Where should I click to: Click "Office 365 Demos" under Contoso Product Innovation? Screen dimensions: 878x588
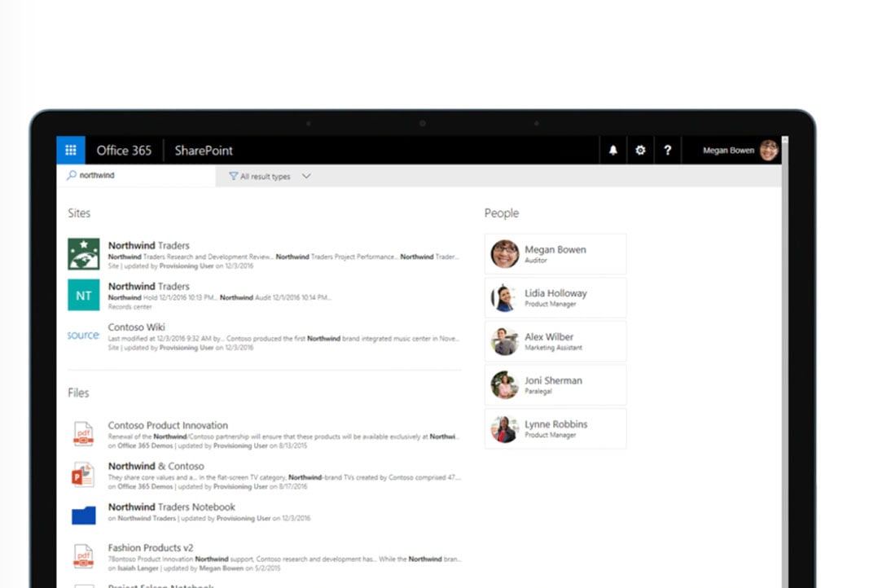tap(145, 445)
